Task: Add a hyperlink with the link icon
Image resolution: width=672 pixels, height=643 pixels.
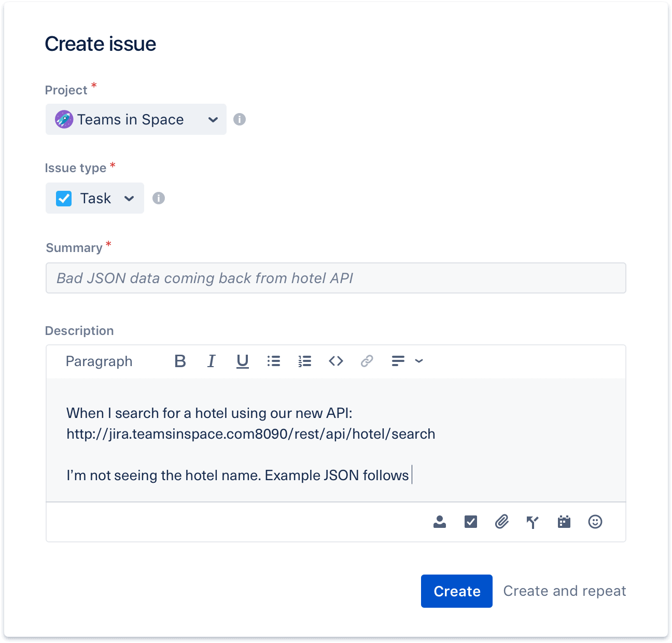Action: click(x=367, y=361)
